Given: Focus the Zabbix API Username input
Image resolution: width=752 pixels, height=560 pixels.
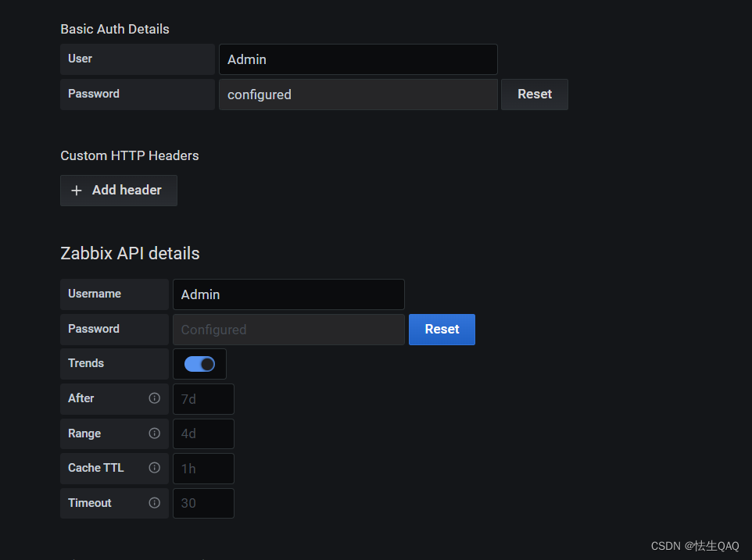Looking at the screenshot, I should point(288,294).
